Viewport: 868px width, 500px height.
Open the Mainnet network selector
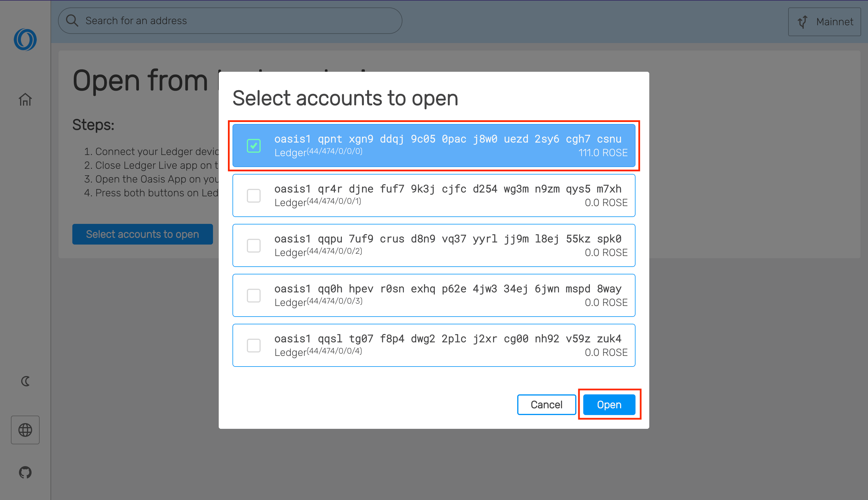click(824, 22)
